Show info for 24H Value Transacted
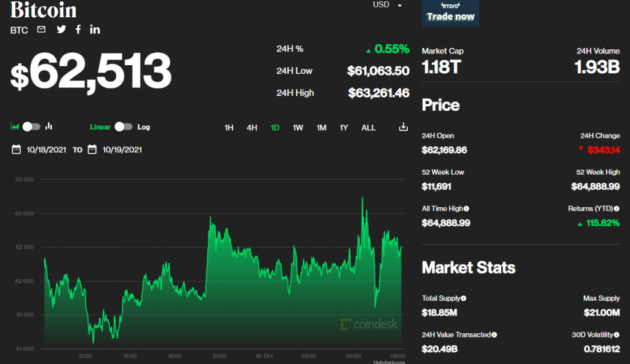630x364 pixels. coord(494,334)
